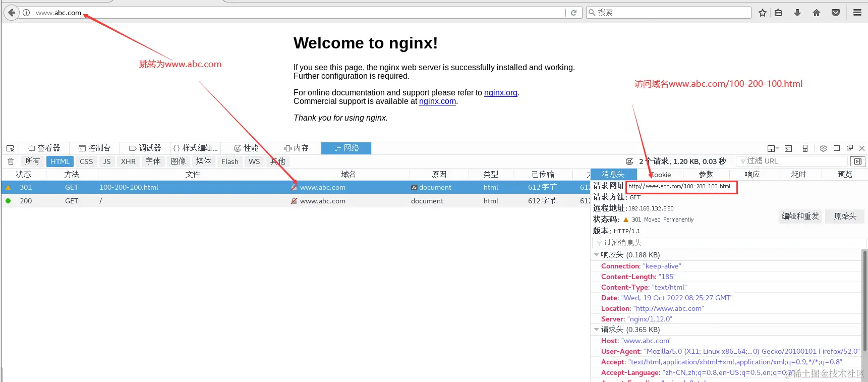Reload the page using the refresh icon
868x382 pixels.
[x=573, y=13]
